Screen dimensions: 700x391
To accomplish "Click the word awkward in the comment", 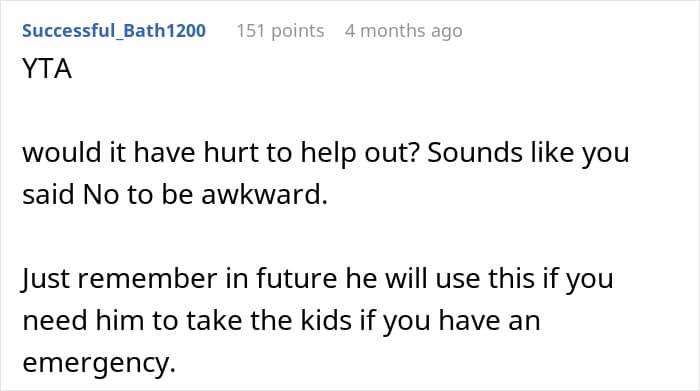I will (x=264, y=194).
